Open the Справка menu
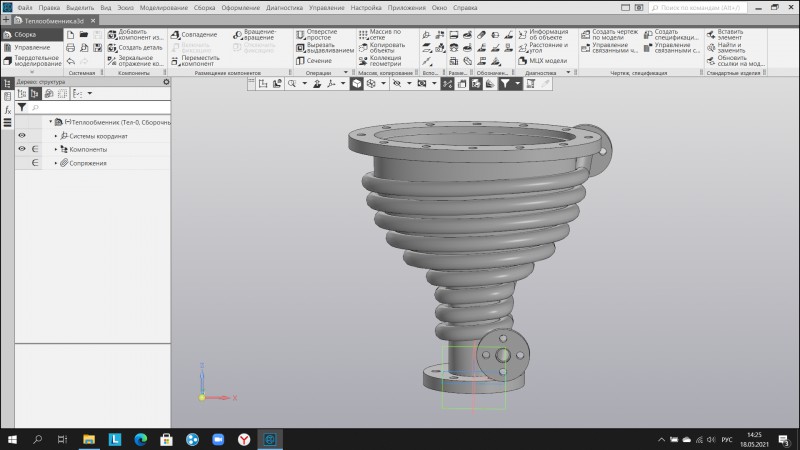The width and height of the screenshot is (800, 450). pos(465,8)
